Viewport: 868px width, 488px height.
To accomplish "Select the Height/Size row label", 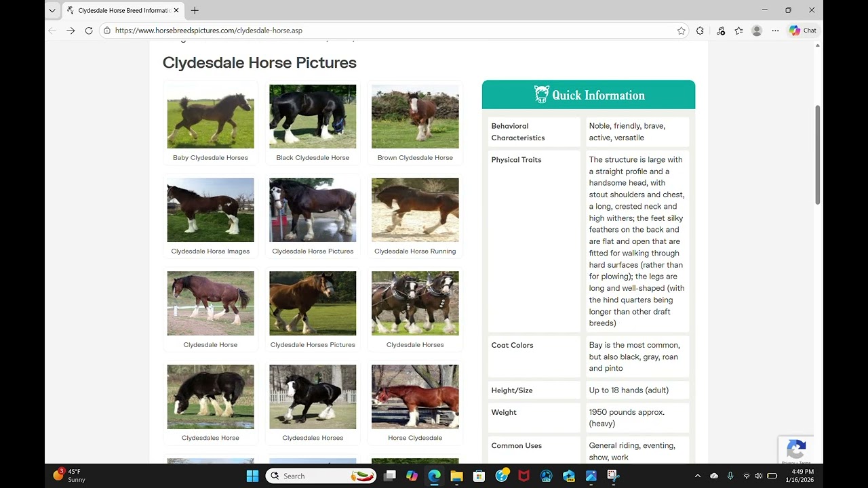I will tap(512, 390).
